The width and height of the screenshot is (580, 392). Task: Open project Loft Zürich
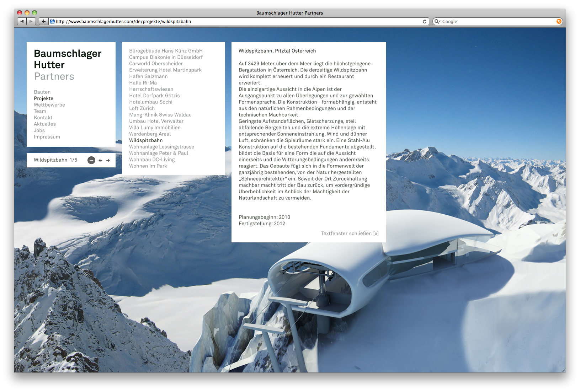pos(142,108)
